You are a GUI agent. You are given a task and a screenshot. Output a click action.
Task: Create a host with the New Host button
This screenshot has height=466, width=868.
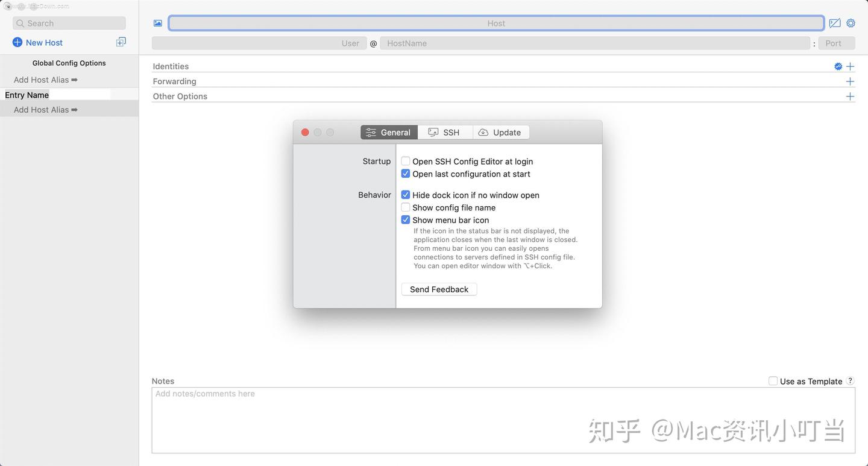click(37, 42)
